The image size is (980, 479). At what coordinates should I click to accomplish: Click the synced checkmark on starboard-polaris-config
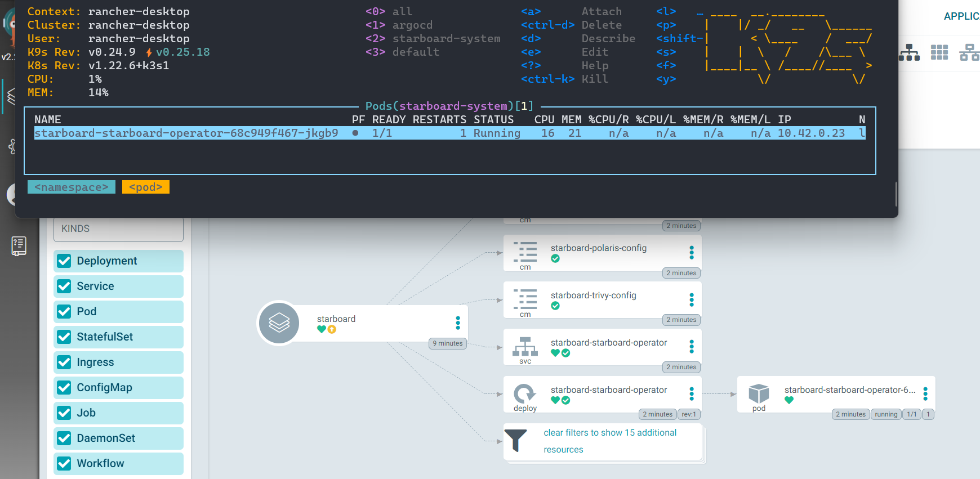point(555,258)
